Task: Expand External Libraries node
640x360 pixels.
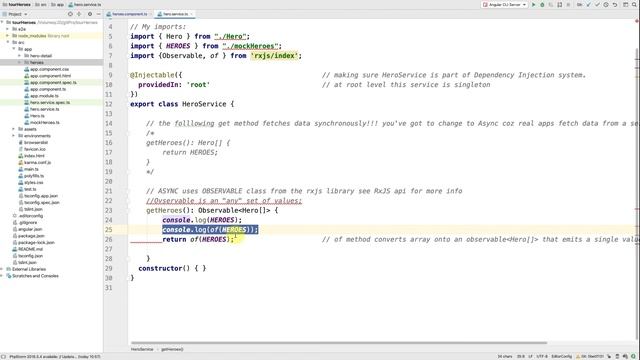Action: click(x=3, y=269)
